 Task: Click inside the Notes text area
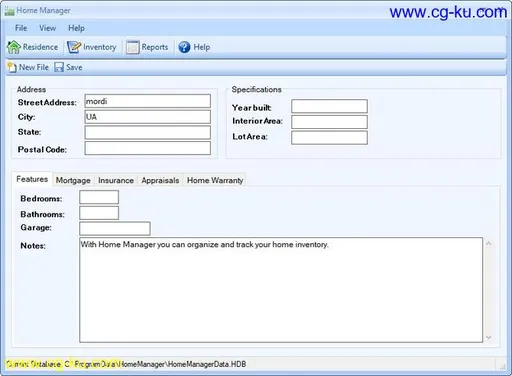[x=281, y=290]
